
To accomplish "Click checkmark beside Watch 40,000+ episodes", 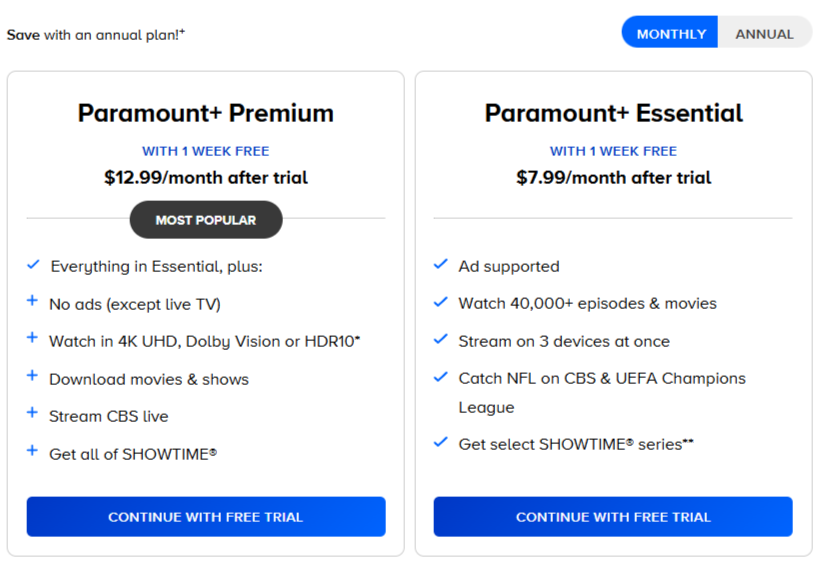I will point(440,301).
